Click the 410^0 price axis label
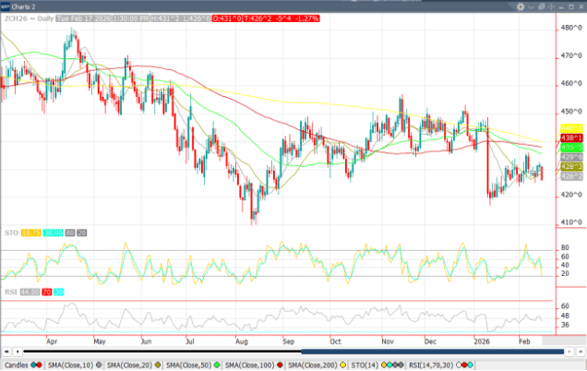 571,222
